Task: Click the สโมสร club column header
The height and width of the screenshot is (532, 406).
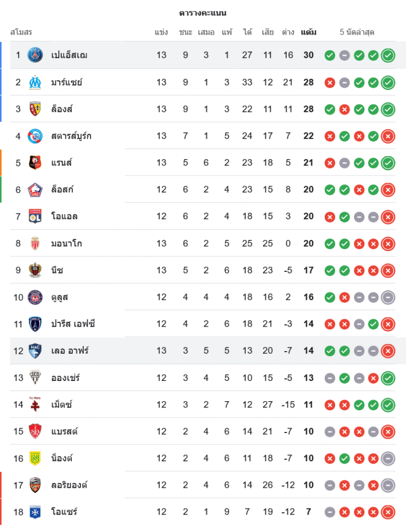Action: (x=21, y=32)
